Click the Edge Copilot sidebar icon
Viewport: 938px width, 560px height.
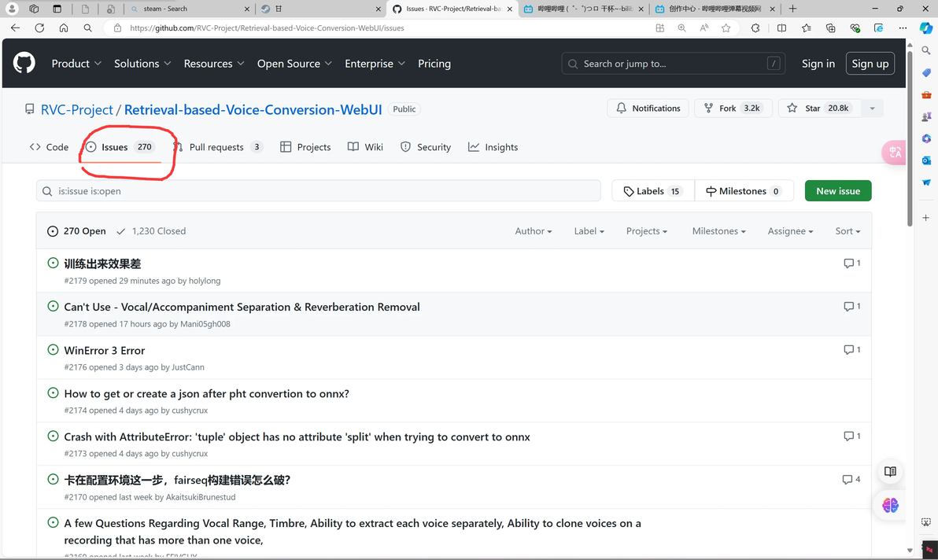[x=926, y=28]
